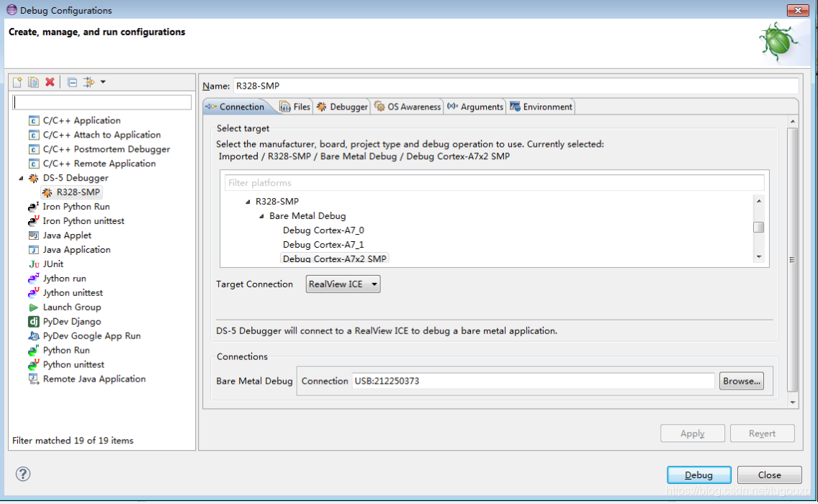818x504 pixels.
Task: Click the Launch Group icon
Action: point(33,307)
